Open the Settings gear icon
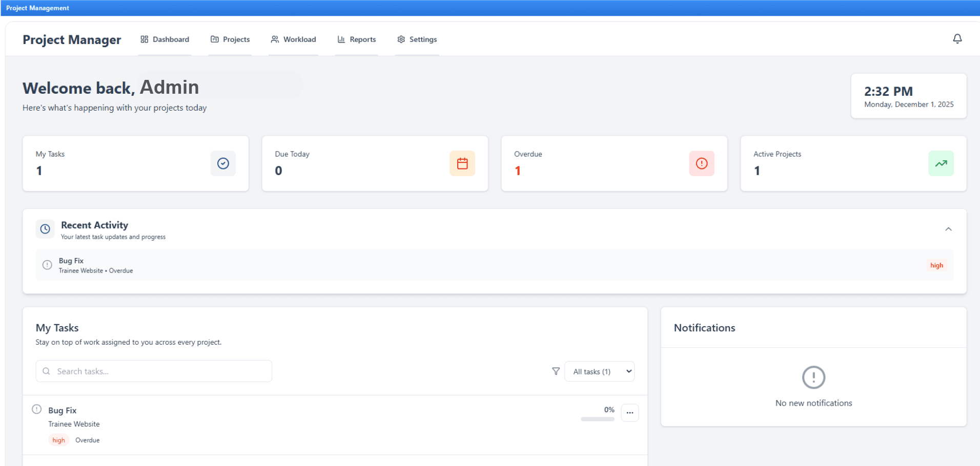This screenshot has width=980, height=466. point(401,39)
